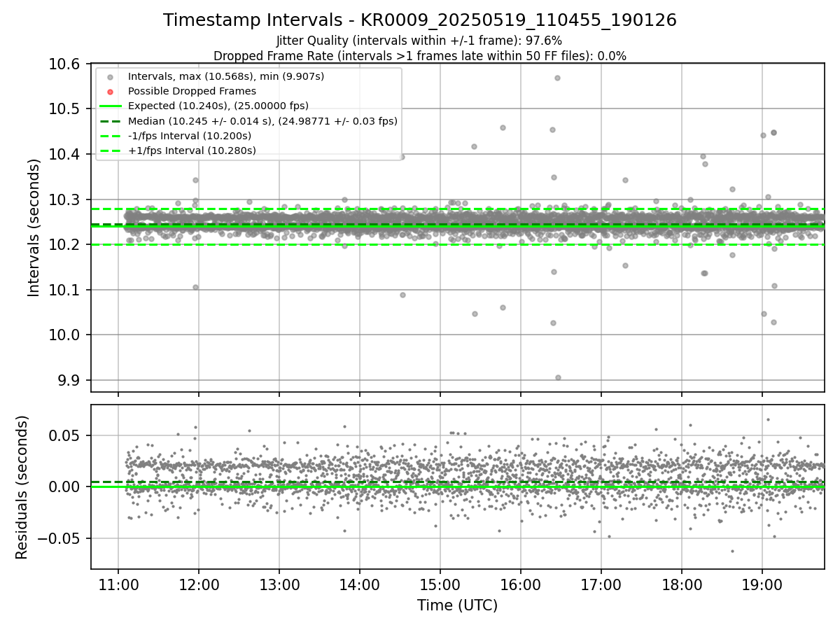The image size is (840, 630).
Task: Click the gray circle marker beside 'Intervals' legend
Action: 110,77
